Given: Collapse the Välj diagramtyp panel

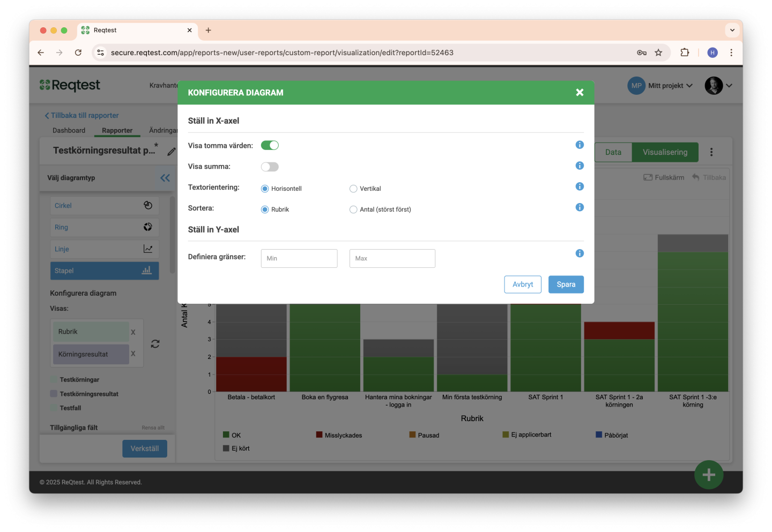Looking at the screenshot, I should click(x=165, y=178).
